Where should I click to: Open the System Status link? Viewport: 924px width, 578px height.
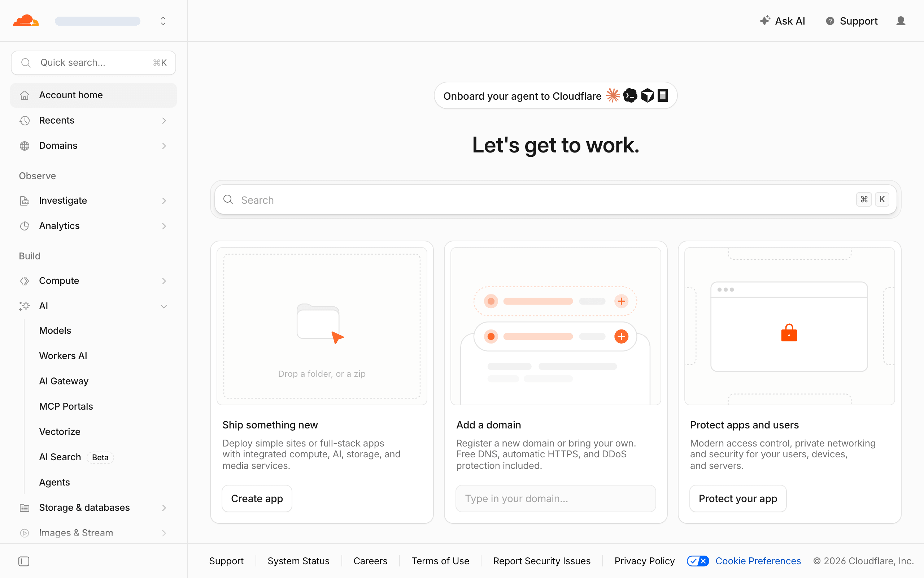click(298, 561)
